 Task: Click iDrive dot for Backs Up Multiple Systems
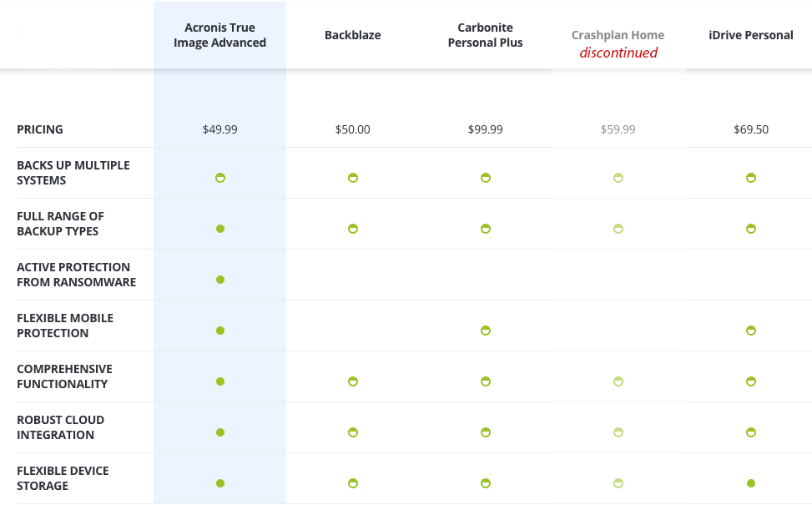[x=751, y=178]
